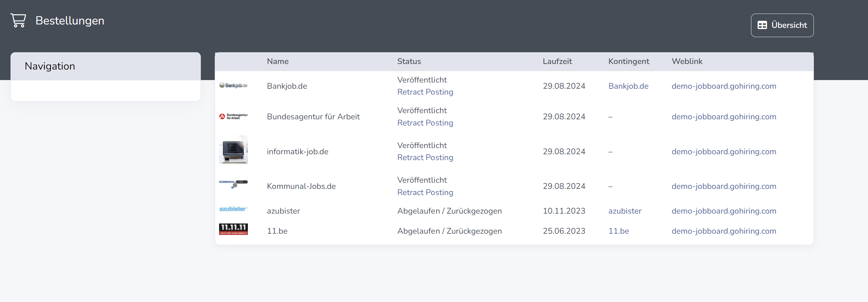Select the Bankjob.de name cell

(x=287, y=86)
